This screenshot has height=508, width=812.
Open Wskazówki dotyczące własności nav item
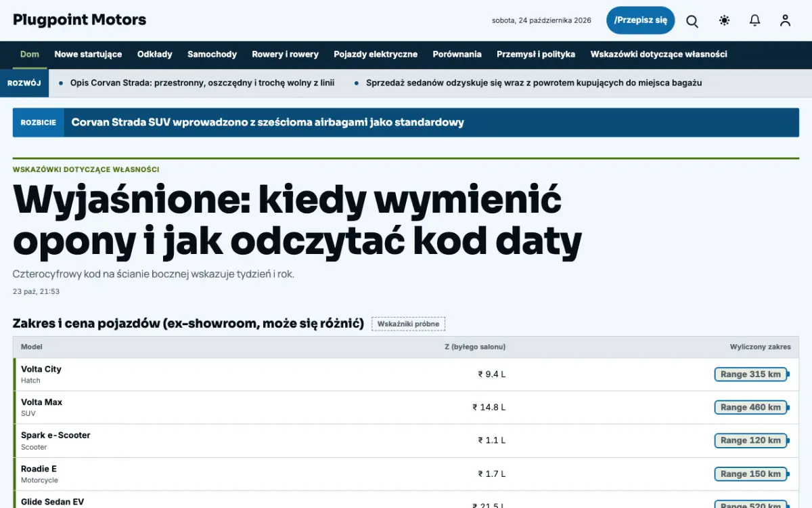click(659, 54)
